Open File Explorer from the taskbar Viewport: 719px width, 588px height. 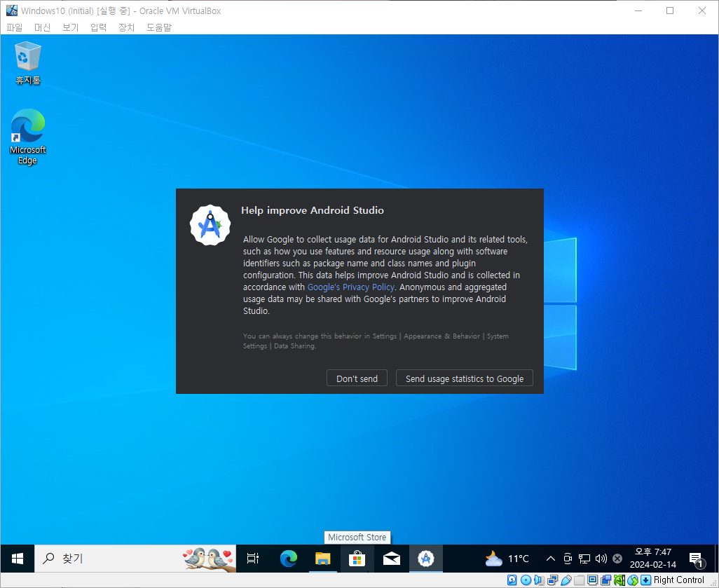[323, 558]
